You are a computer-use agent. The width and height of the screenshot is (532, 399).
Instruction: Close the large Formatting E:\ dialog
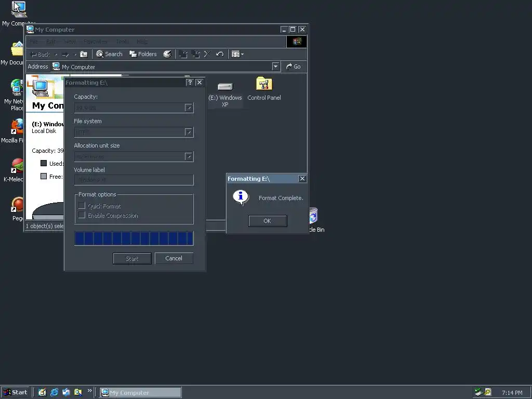[199, 83]
